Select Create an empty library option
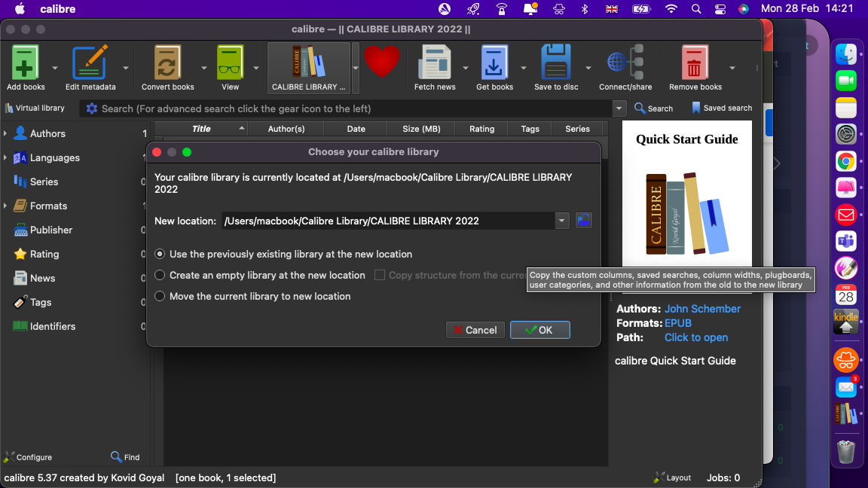The width and height of the screenshot is (868, 488). coord(260,275)
